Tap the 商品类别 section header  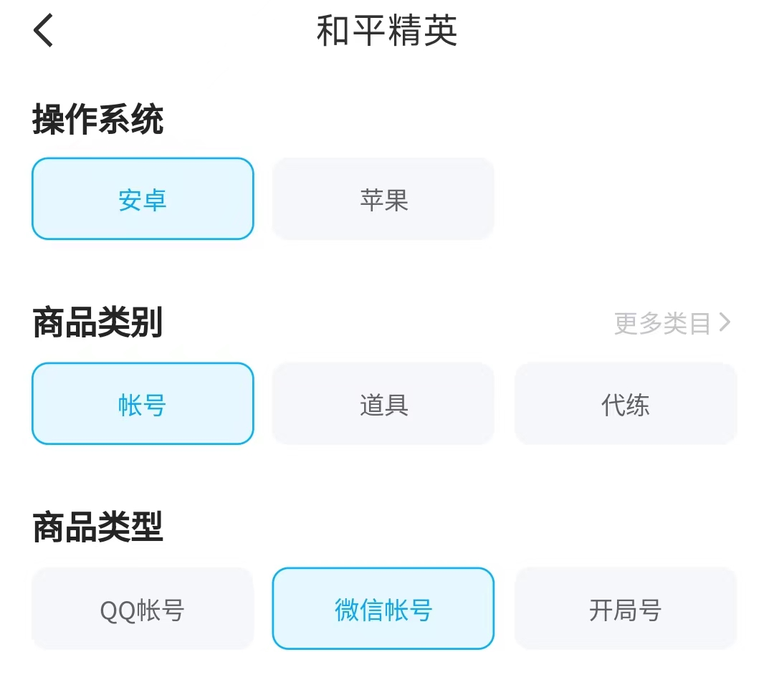[x=98, y=324]
